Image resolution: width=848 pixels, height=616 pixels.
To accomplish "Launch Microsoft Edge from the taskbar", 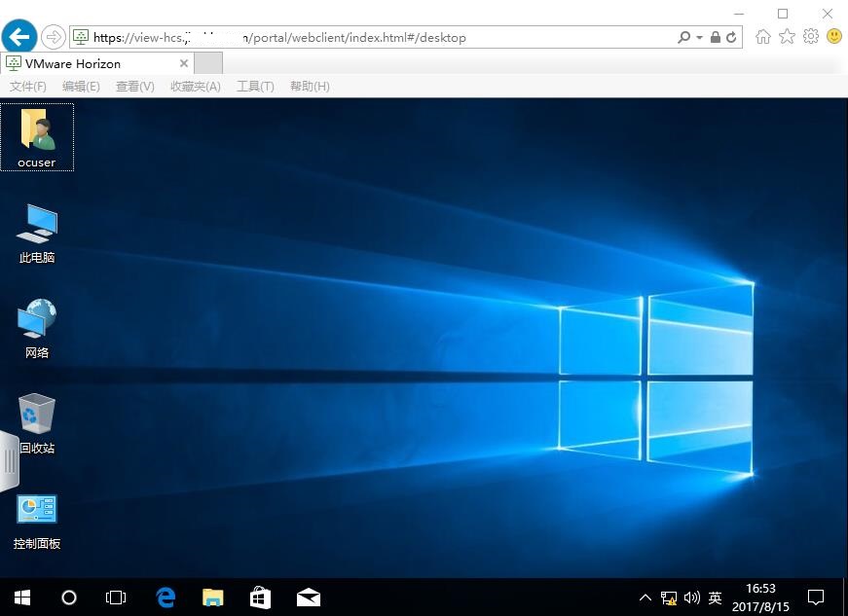I will (x=165, y=597).
